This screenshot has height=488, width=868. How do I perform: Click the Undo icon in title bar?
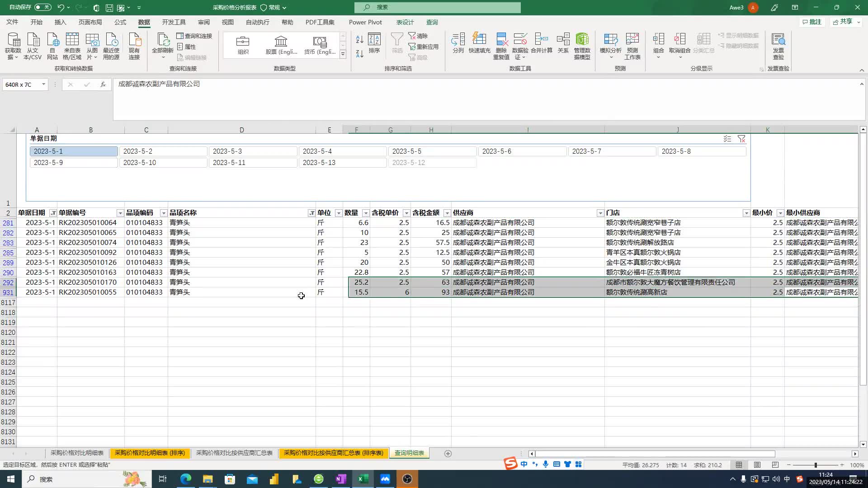(x=61, y=7)
